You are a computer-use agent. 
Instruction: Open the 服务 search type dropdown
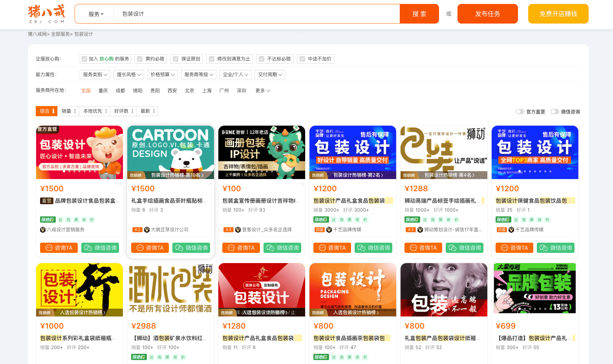coord(96,14)
